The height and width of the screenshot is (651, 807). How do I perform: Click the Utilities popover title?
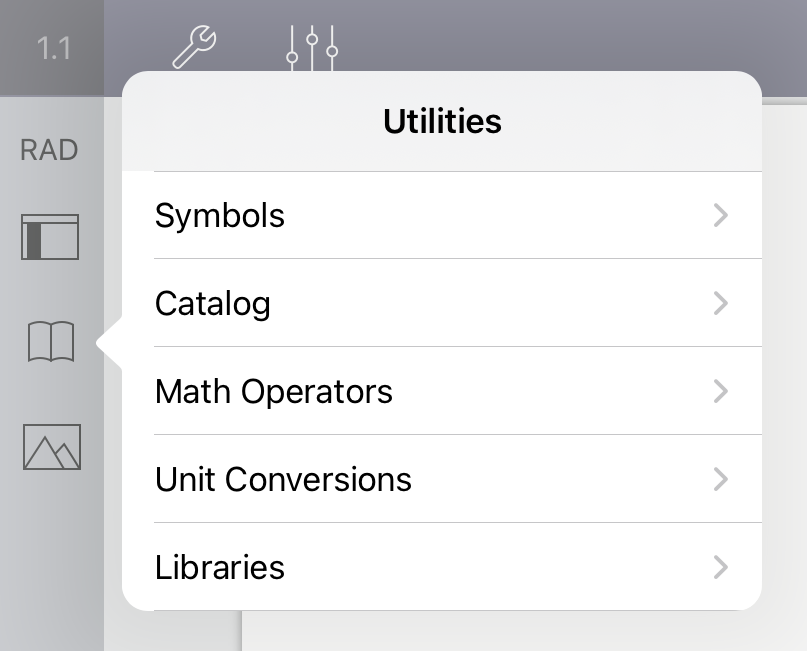pos(442,122)
